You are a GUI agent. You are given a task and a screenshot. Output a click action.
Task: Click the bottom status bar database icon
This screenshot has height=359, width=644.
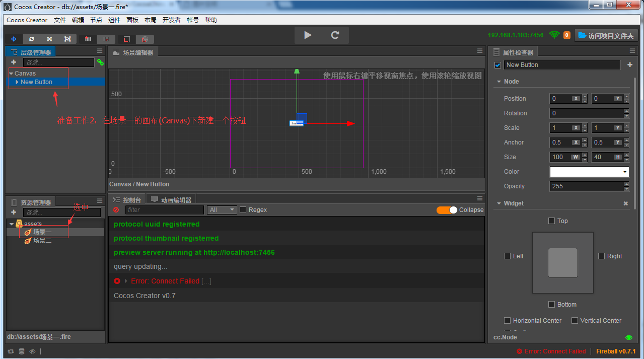(22, 351)
